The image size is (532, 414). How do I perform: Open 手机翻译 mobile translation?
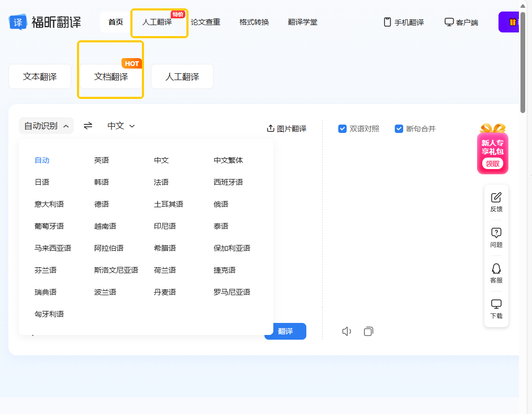404,23
